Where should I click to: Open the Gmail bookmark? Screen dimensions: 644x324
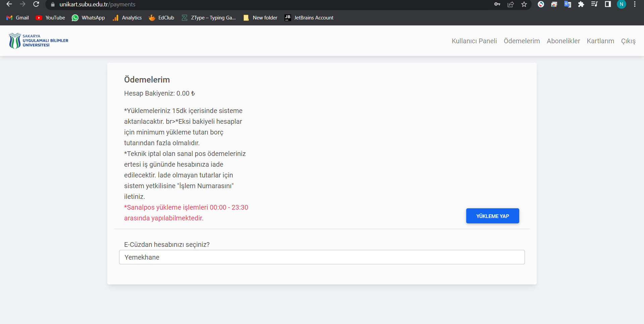click(18, 18)
